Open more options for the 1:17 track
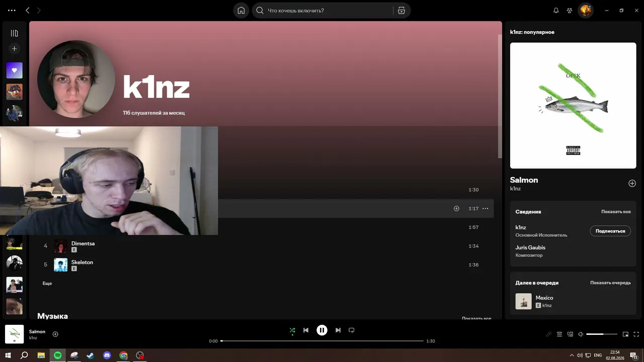This screenshot has width=644, height=362. [x=486, y=208]
